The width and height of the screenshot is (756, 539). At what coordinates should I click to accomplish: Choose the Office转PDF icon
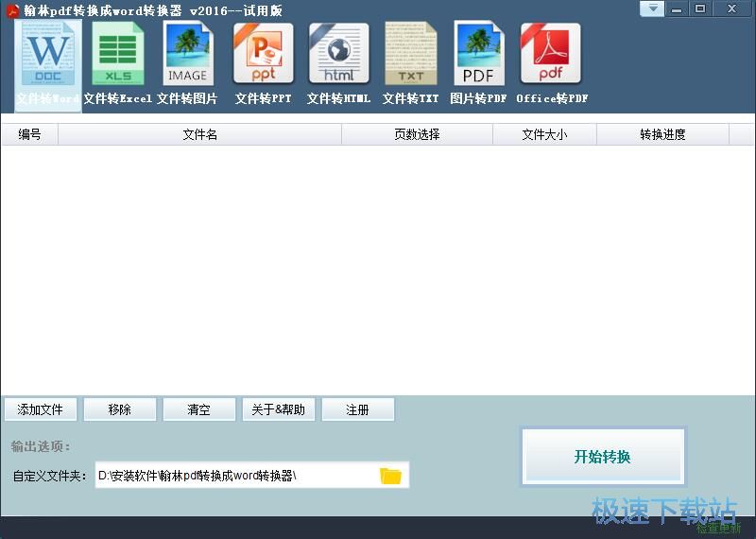click(551, 54)
